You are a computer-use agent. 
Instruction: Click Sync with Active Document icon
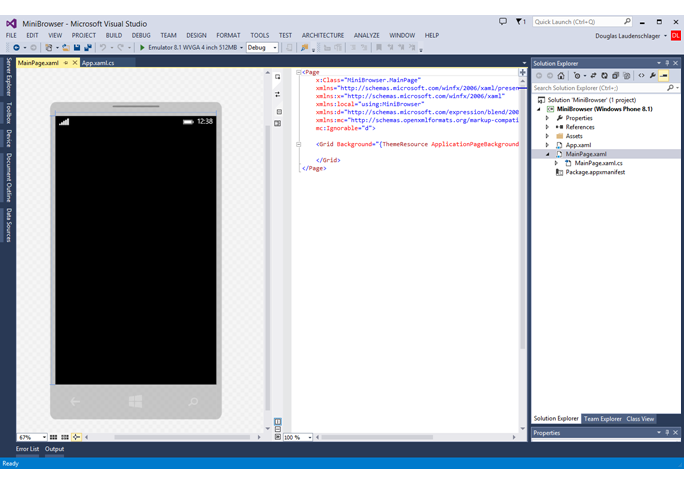pyautogui.click(x=593, y=76)
